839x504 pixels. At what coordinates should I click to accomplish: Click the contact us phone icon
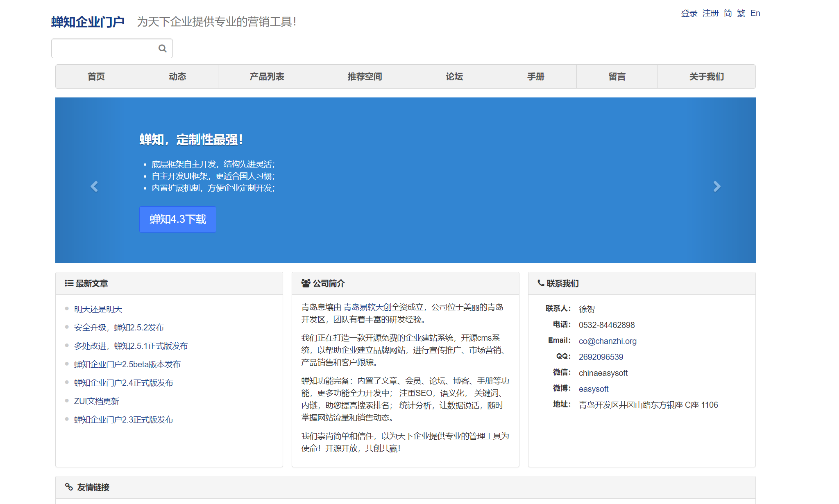click(x=541, y=283)
